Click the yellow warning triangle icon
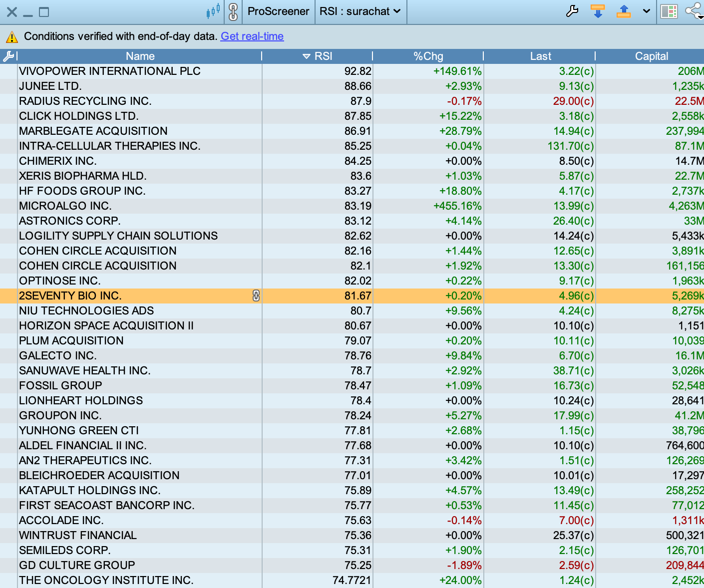 [x=11, y=37]
